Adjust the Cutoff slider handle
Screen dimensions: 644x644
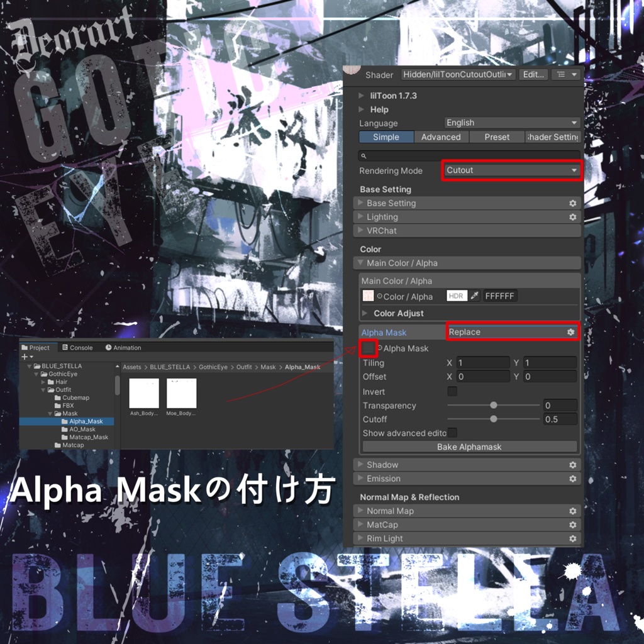pyautogui.click(x=494, y=419)
